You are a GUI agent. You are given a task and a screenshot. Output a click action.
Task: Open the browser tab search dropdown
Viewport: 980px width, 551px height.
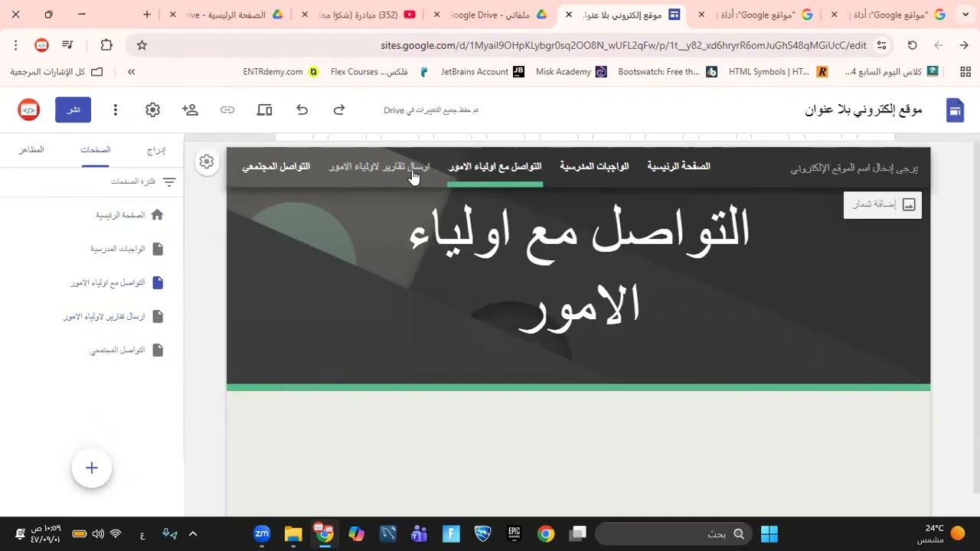966,15
